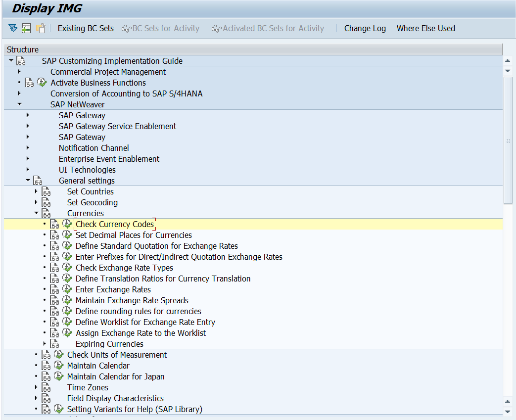Collapse General settings node
The image size is (516, 420).
click(28, 180)
